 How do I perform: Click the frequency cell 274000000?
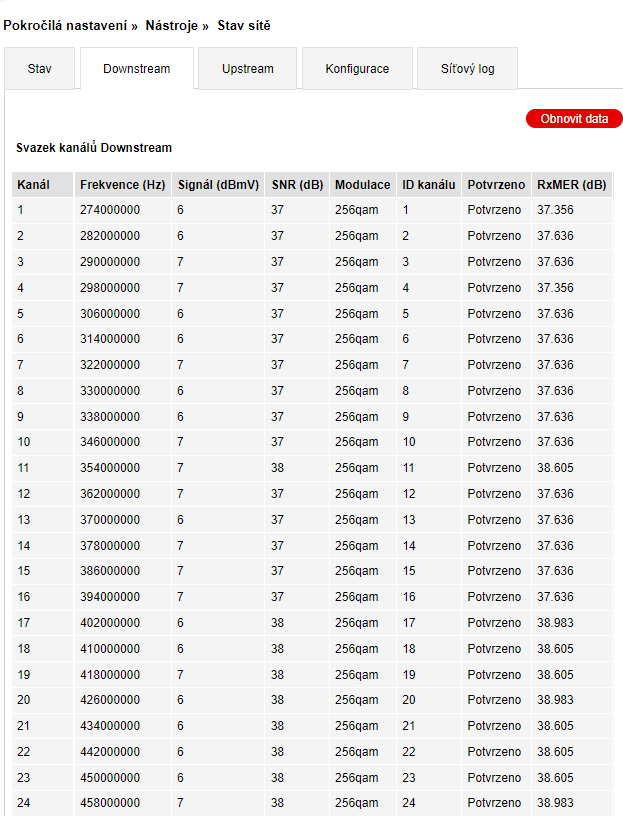[x=110, y=210]
